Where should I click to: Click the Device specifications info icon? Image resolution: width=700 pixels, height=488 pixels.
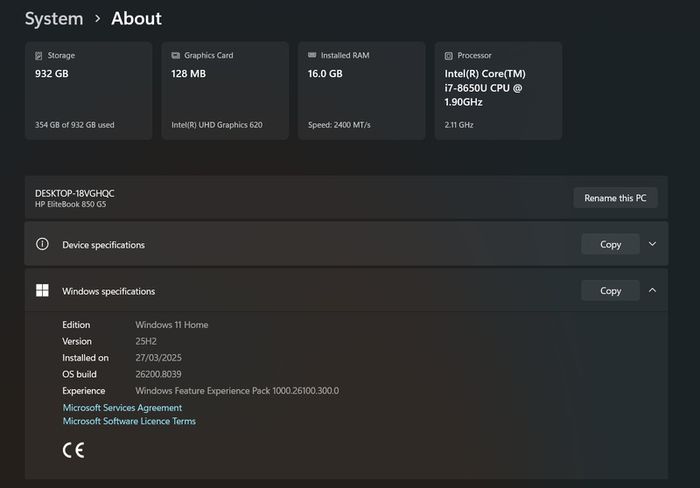click(42, 244)
